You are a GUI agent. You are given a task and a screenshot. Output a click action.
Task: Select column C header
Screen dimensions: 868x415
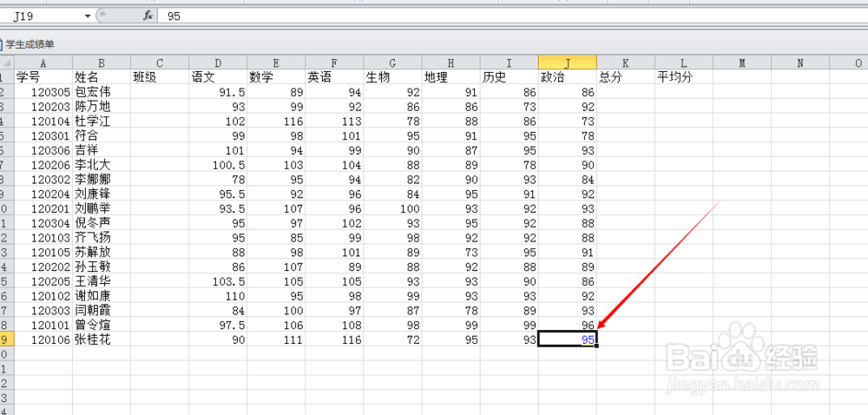click(160, 63)
